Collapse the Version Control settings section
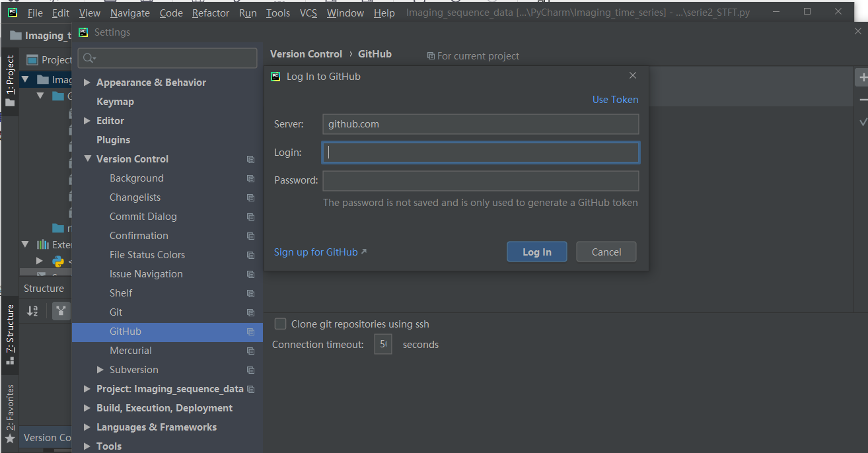868x453 pixels. click(87, 159)
